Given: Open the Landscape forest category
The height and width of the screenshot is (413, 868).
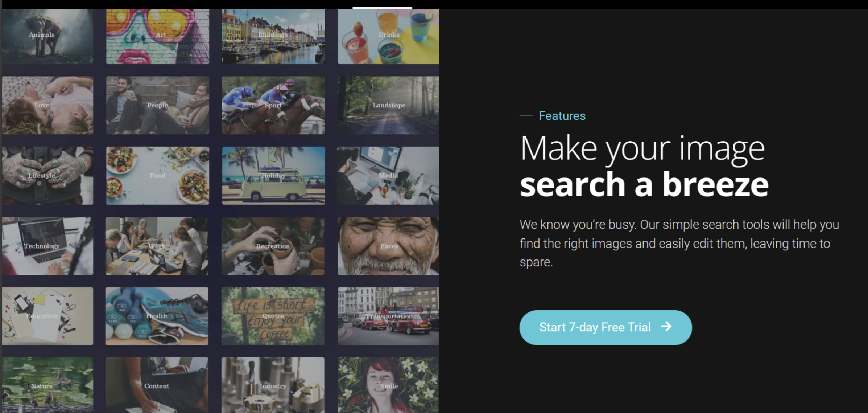Looking at the screenshot, I should (x=388, y=105).
